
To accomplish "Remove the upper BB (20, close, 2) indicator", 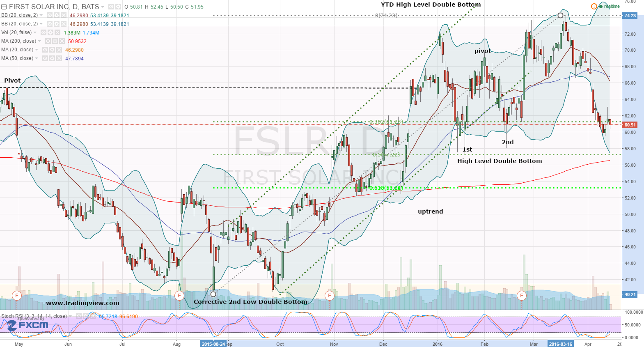I will [x=63, y=16].
